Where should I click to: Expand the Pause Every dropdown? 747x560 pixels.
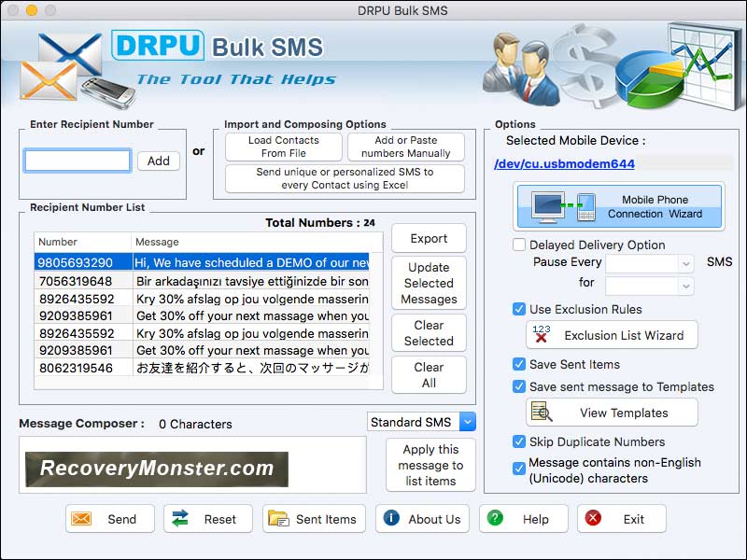point(650,263)
